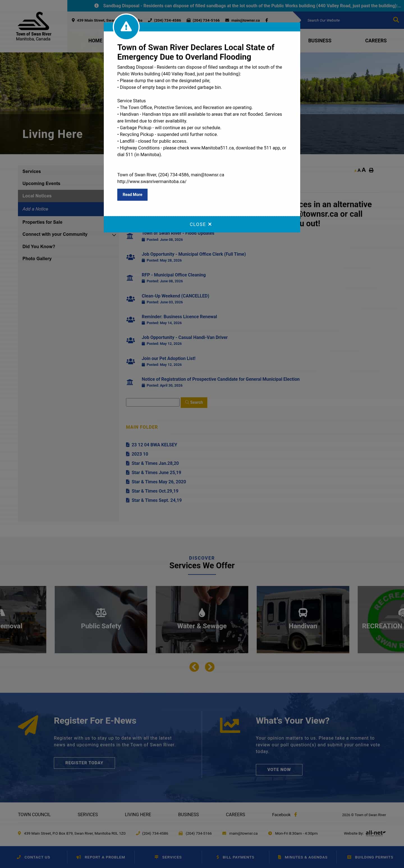Click footer LIVING HERE link

138,814
